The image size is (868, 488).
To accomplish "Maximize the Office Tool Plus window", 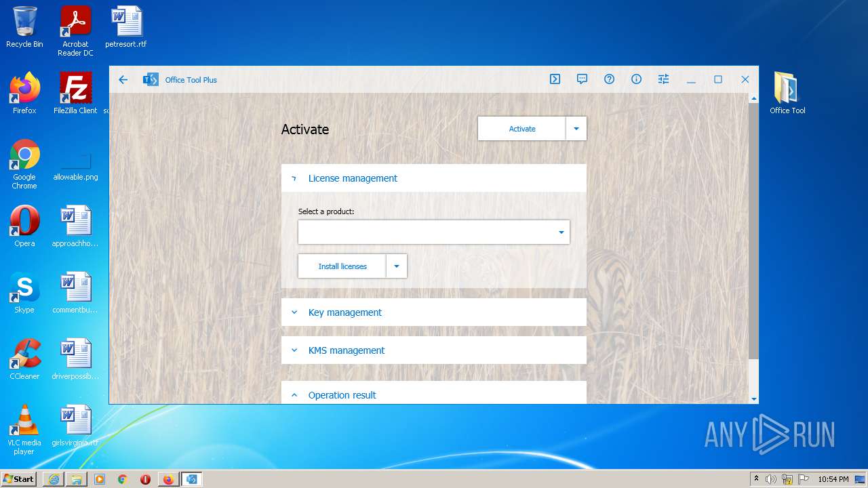I will click(718, 79).
